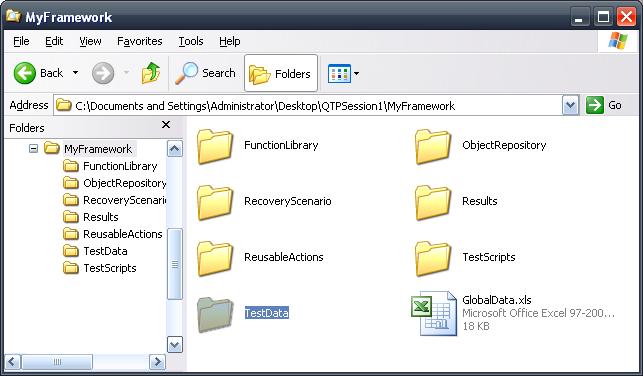Maximize the MyFramework window
643x376 pixels.
coord(603,17)
